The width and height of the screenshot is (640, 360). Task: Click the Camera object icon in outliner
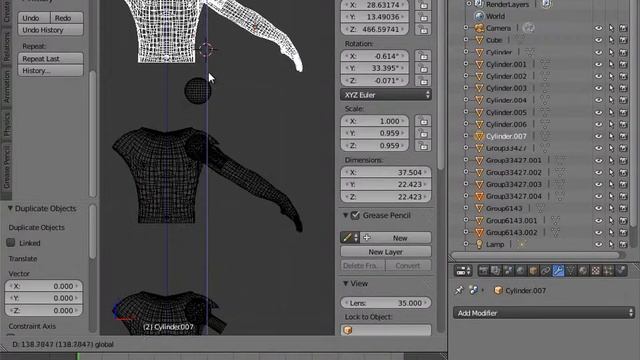[x=479, y=28]
